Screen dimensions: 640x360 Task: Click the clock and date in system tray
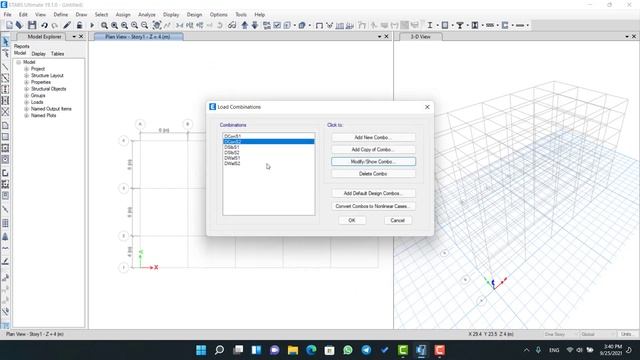click(611, 350)
